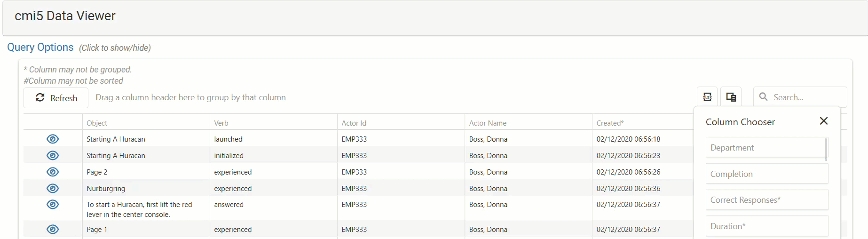
Task: Click the Created* column header
Action: 610,123
